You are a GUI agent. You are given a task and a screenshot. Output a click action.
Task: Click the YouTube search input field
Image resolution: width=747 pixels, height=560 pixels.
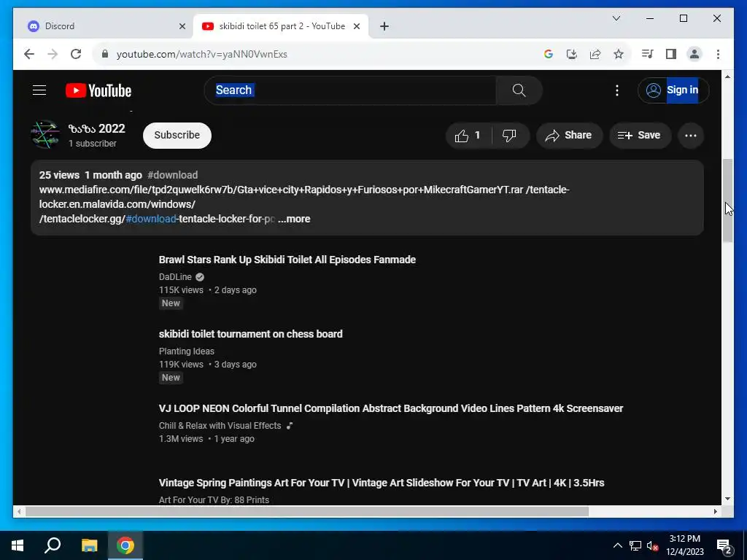(350, 90)
